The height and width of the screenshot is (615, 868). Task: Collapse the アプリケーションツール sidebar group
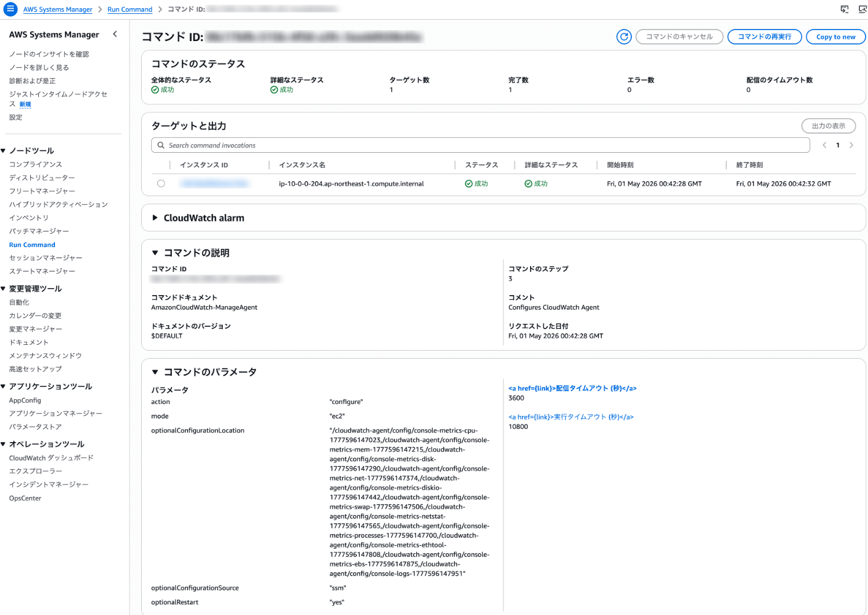[x=3, y=386]
